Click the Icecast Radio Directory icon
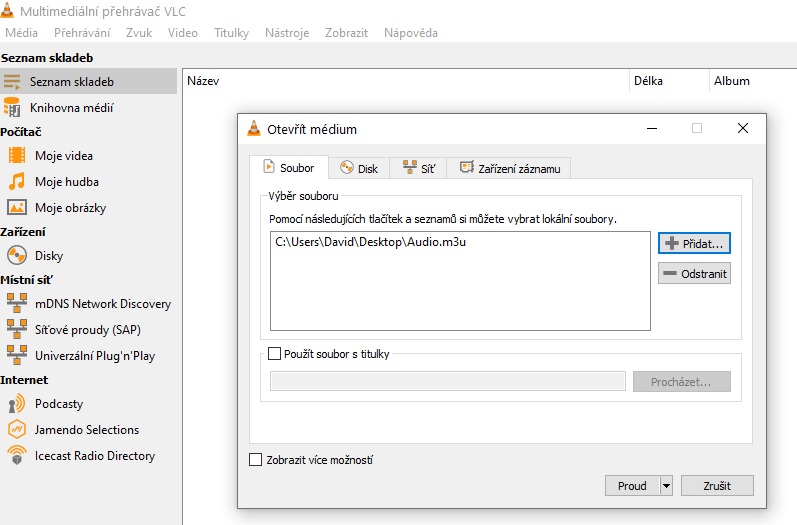Screen dimensions: 797x525 (x=17, y=455)
